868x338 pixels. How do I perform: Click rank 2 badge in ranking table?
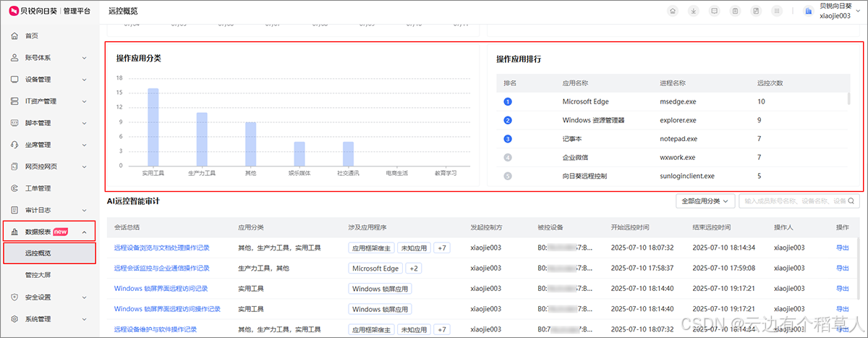(x=508, y=120)
